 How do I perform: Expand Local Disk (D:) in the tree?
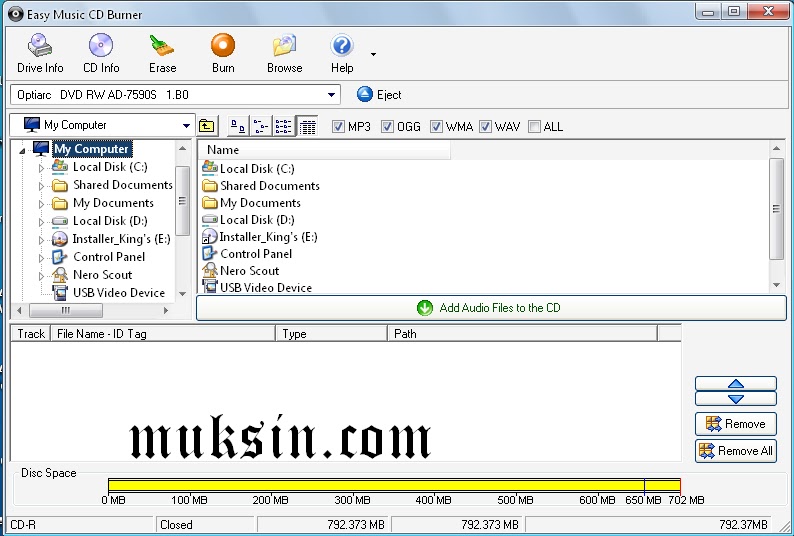click(42, 221)
